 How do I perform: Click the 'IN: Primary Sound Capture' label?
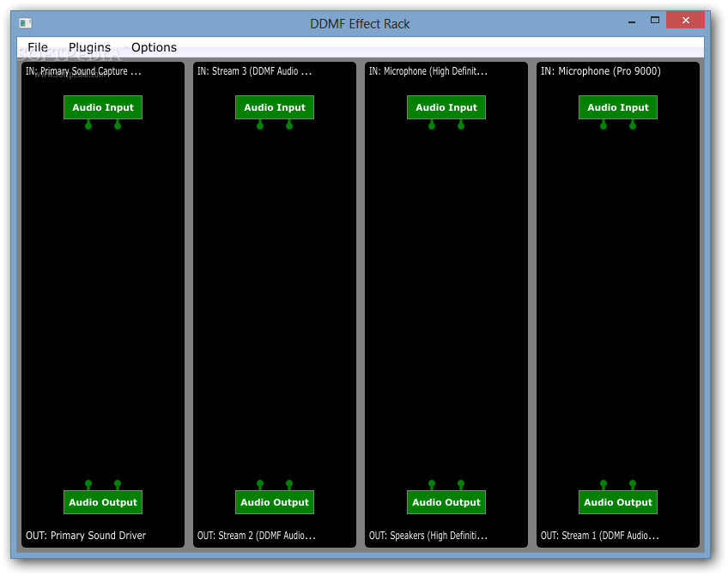tap(83, 71)
